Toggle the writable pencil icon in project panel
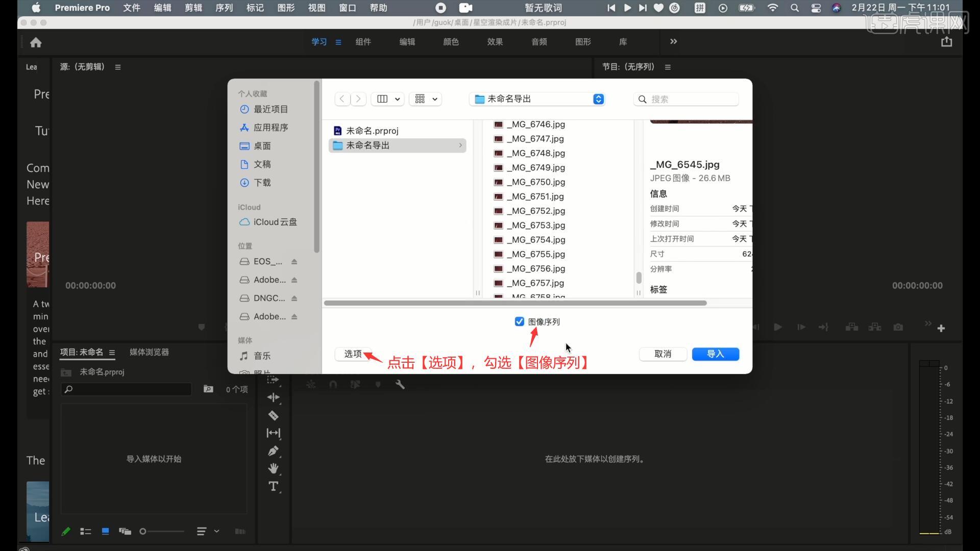Image resolution: width=980 pixels, height=551 pixels. click(x=66, y=531)
